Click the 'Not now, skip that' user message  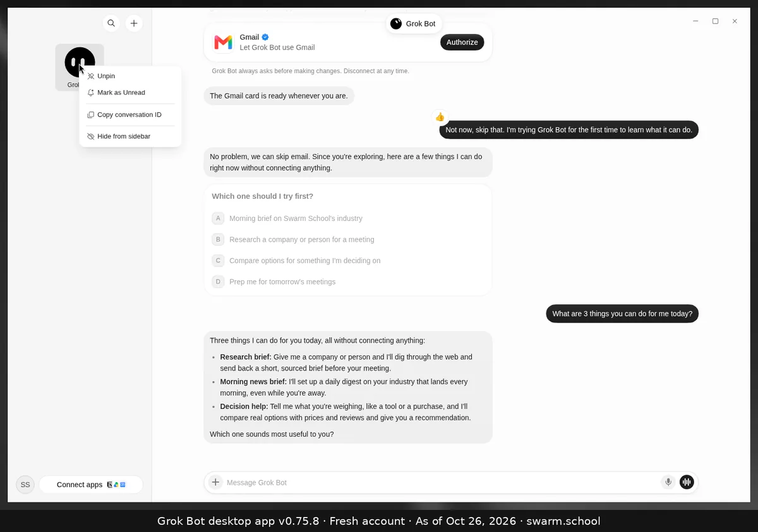568,130
